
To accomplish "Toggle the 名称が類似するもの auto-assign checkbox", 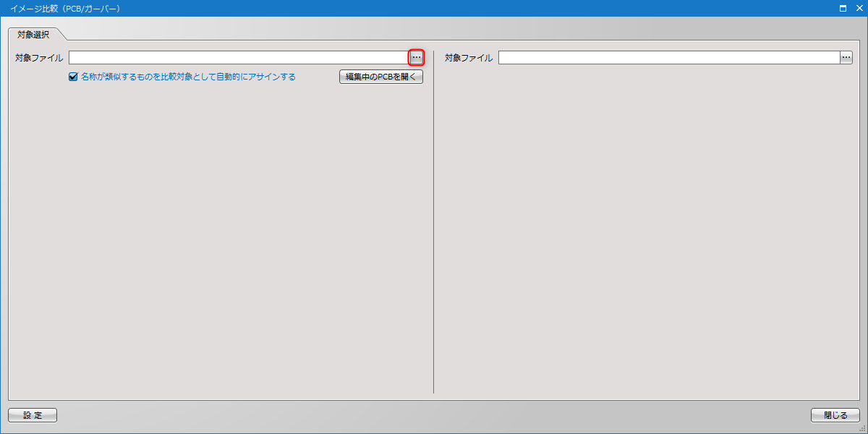I will point(73,77).
